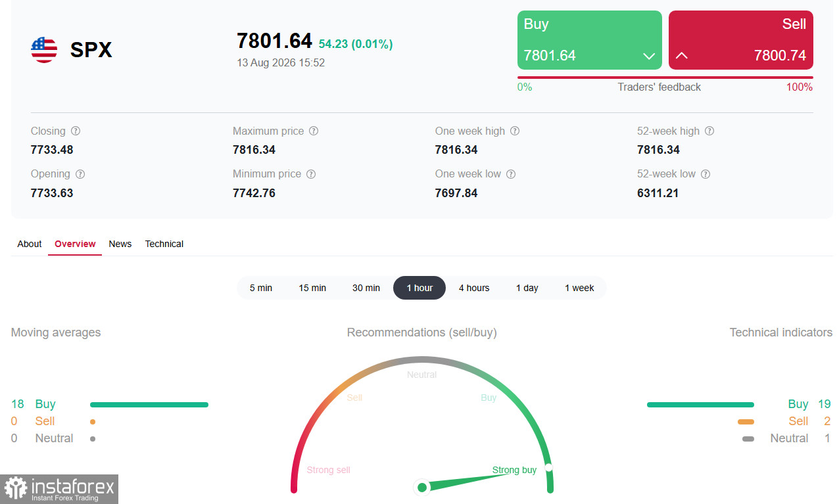Select the 30 min timeframe

pos(366,288)
